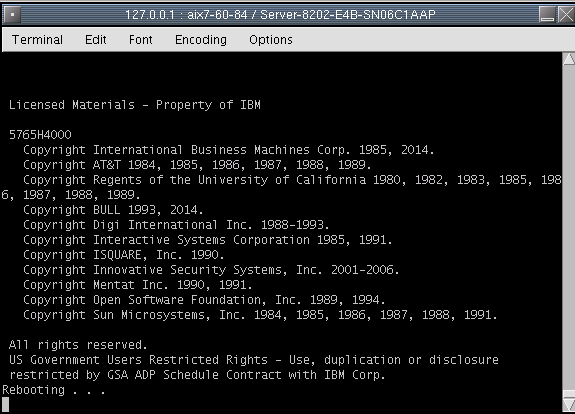Click the vertical scrollbar track
This screenshot has height=414, width=575.
569,227
